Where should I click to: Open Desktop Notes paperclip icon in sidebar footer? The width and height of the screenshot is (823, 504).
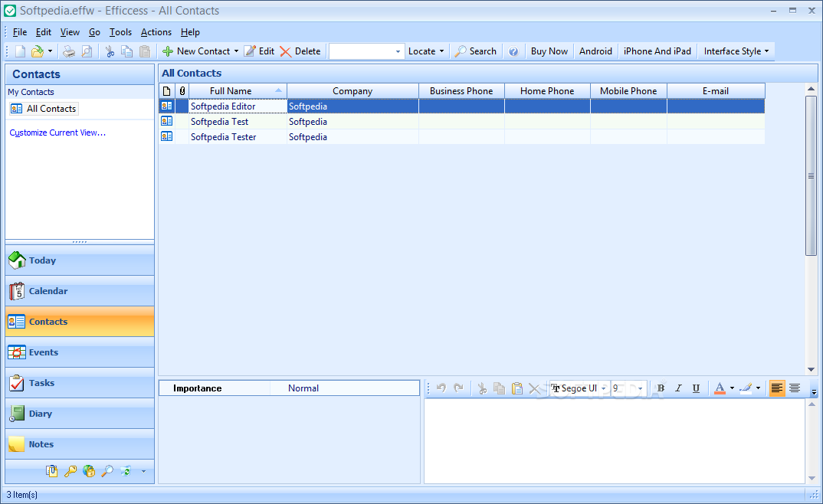pos(51,471)
